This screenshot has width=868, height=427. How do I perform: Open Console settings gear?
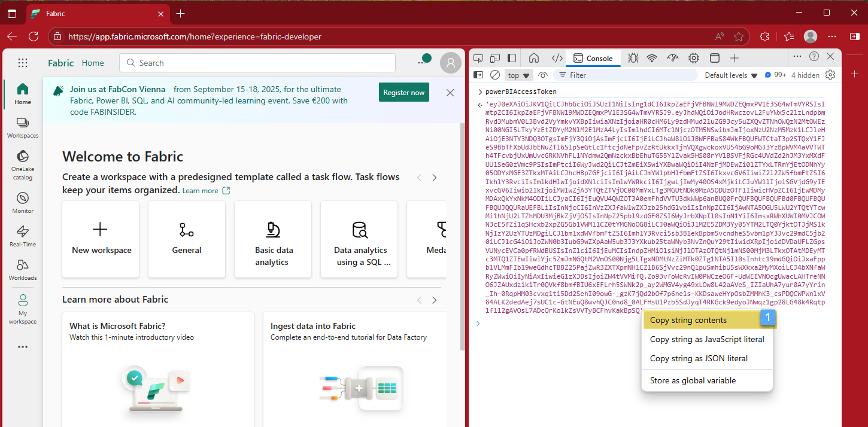pyautogui.click(x=830, y=75)
